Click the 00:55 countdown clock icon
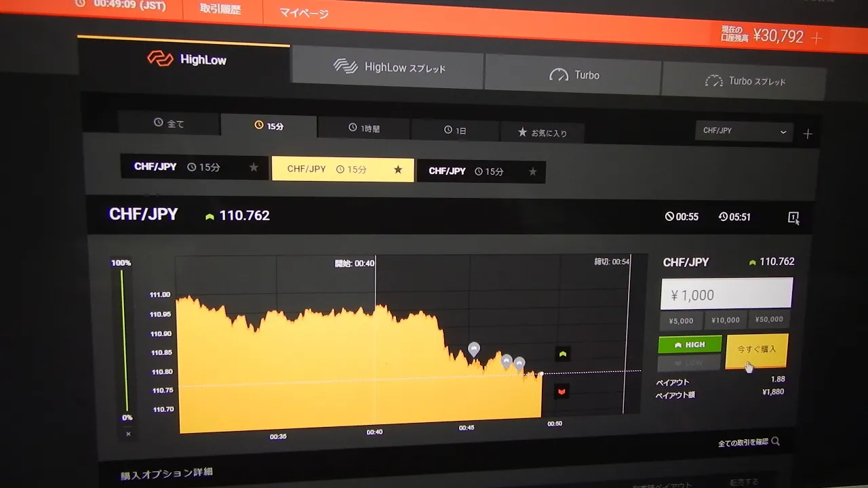Screen dimensions: 868x488 669,216
